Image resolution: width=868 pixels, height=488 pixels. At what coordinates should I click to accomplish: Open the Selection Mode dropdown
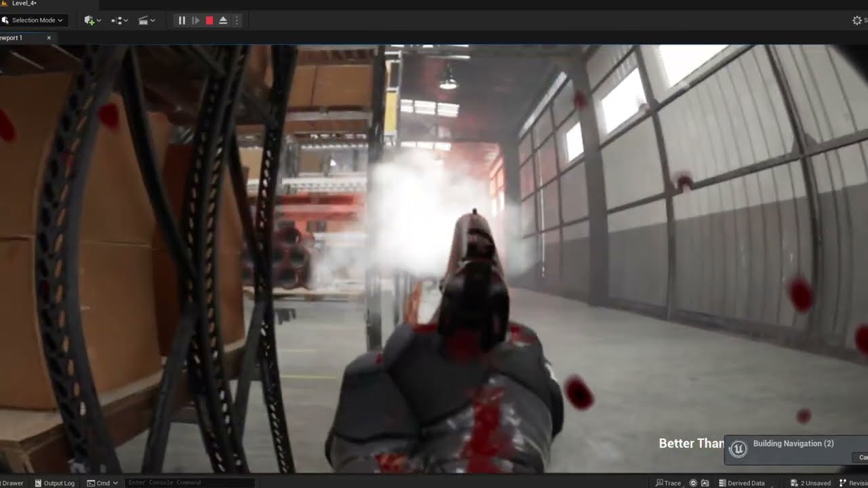coord(34,20)
